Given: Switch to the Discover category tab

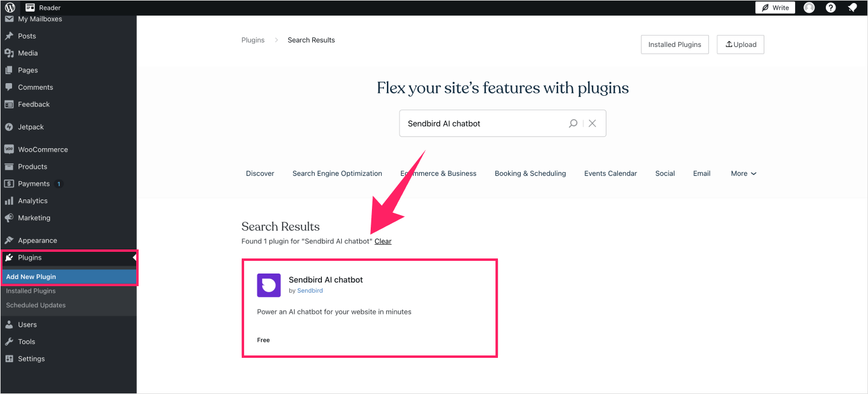Looking at the screenshot, I should (x=260, y=174).
